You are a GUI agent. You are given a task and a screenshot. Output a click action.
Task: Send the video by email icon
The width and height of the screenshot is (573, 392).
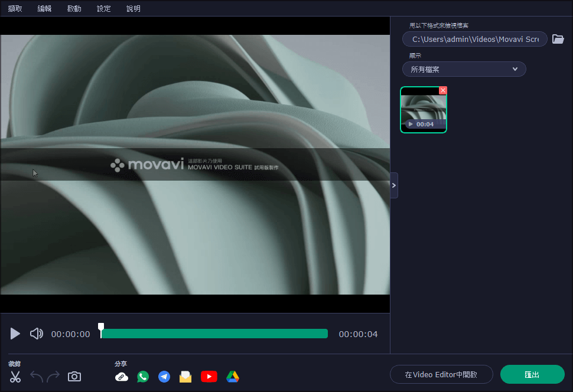click(185, 377)
